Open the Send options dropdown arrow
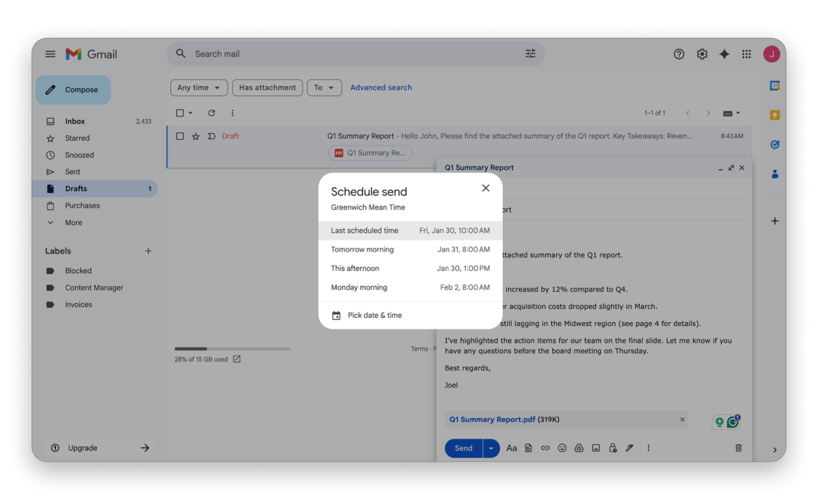The width and height of the screenshot is (818, 504). (x=491, y=448)
